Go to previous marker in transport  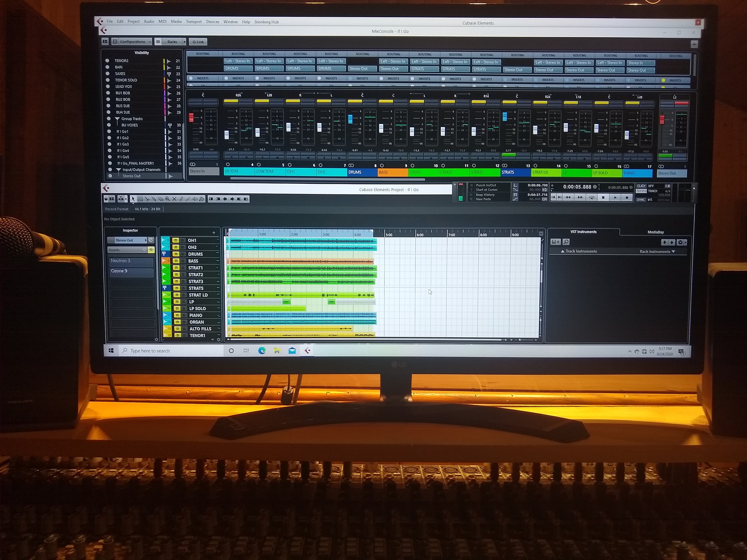click(553, 197)
